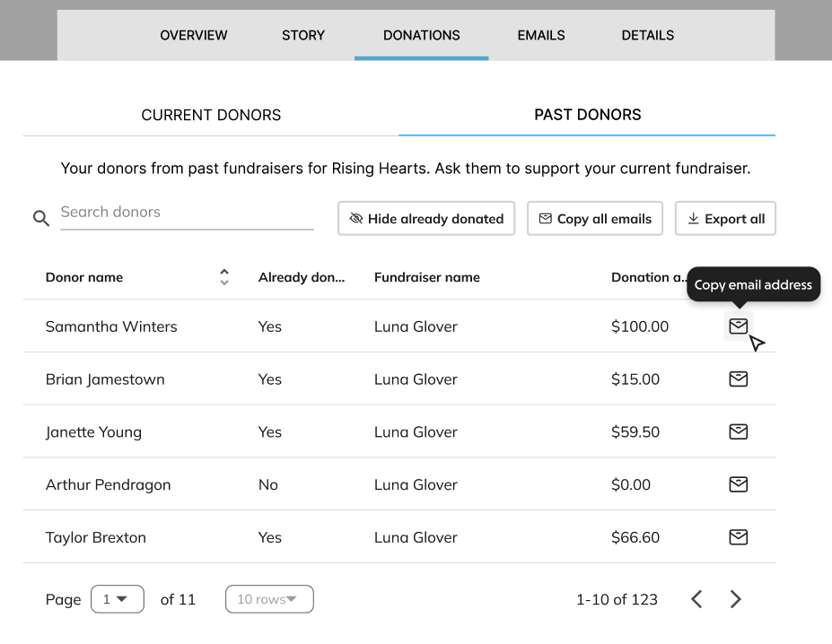The height and width of the screenshot is (644, 832).
Task: Click the $66.60 donation amount
Action: click(x=635, y=537)
